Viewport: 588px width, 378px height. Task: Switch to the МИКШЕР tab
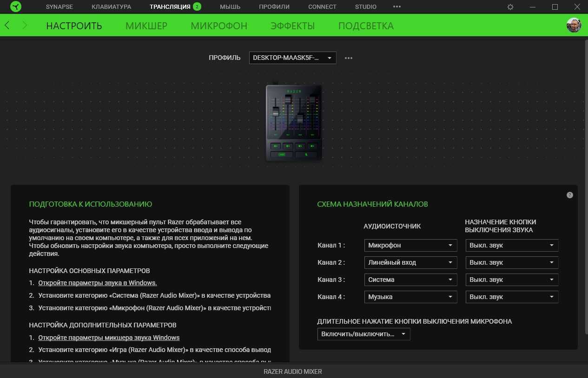[146, 26]
